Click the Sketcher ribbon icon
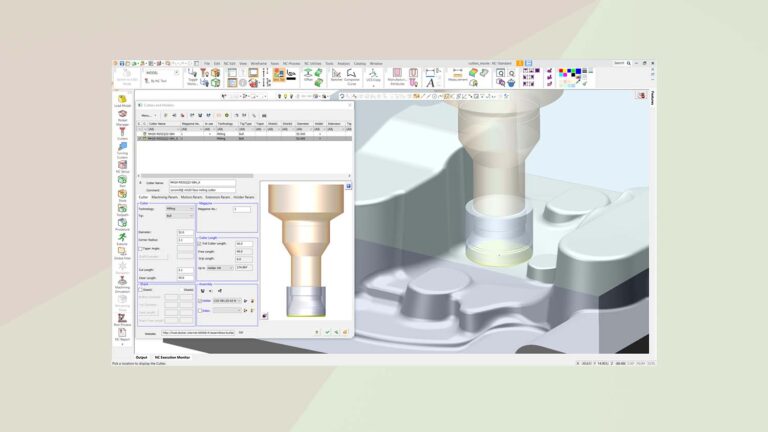Viewport: 768px width, 432px height. [x=336, y=74]
